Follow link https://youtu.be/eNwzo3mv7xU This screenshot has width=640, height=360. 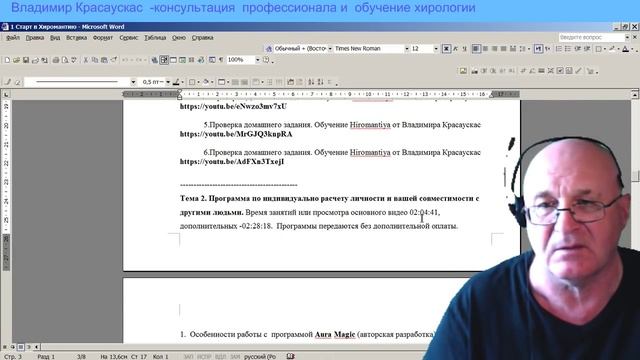tap(233, 106)
